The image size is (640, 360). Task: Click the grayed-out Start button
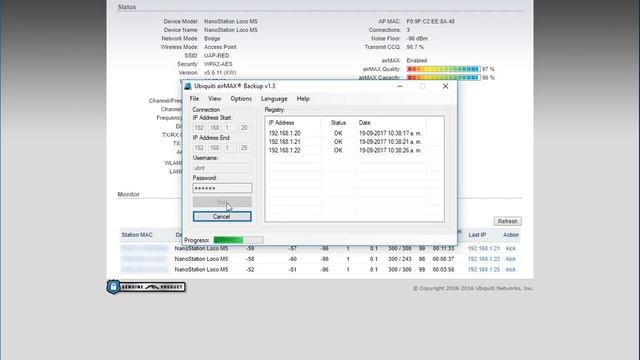tap(222, 202)
